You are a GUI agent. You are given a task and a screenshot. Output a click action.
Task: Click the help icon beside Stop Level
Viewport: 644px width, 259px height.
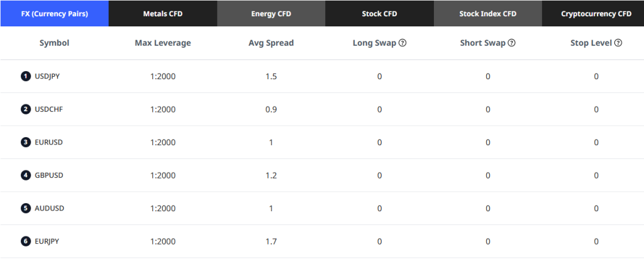click(x=618, y=43)
